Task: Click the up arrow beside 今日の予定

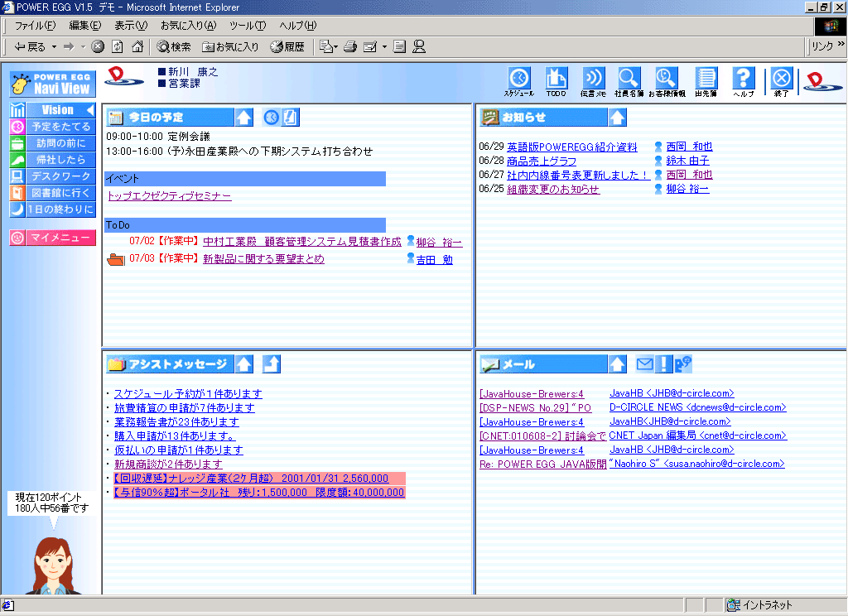Action: click(x=244, y=118)
